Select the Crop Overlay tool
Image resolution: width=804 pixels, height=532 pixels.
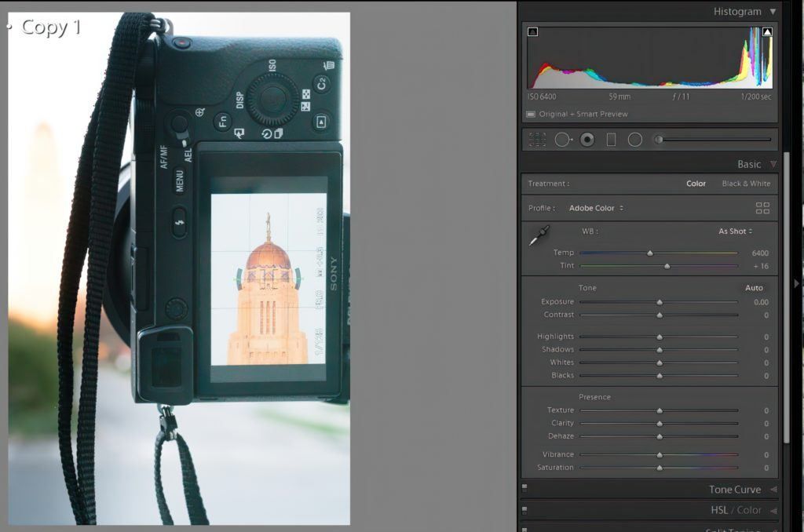(x=537, y=140)
